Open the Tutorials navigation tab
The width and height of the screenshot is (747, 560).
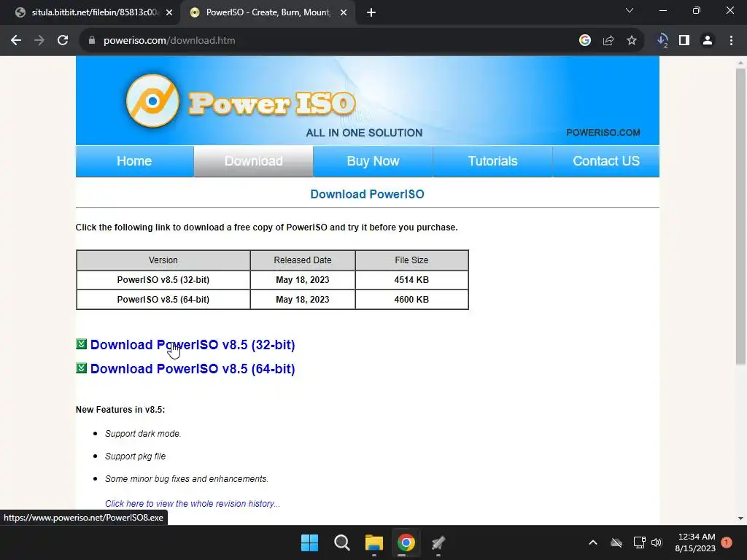pyautogui.click(x=492, y=161)
